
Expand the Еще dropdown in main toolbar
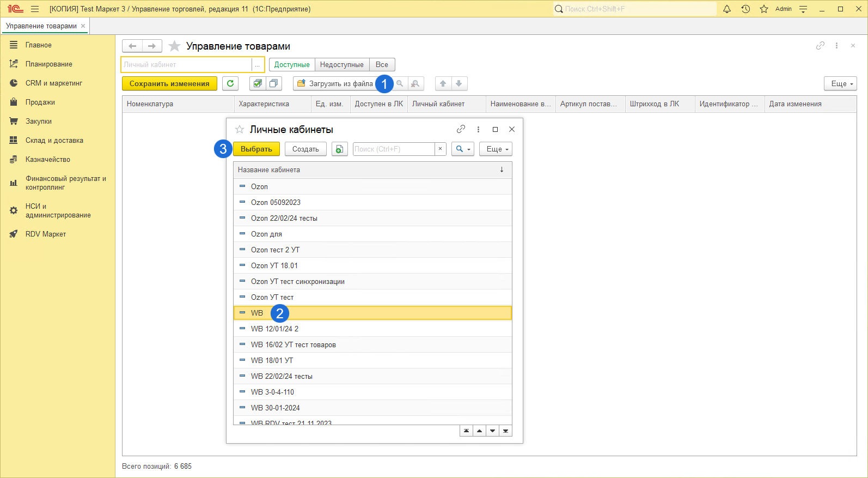point(840,83)
